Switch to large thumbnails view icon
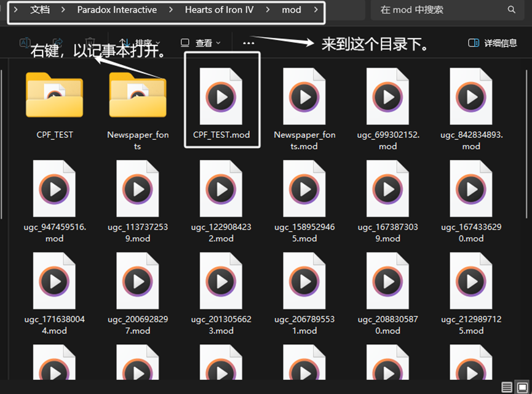The image size is (532, 394). [x=523, y=387]
